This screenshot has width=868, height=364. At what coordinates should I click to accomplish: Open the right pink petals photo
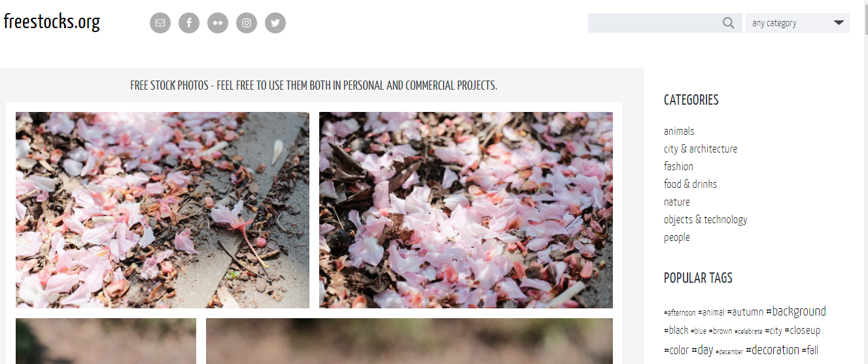pos(466,210)
